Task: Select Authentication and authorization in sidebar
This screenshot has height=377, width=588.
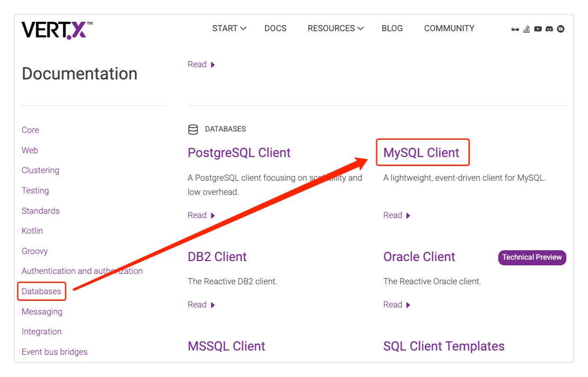Action: (82, 271)
